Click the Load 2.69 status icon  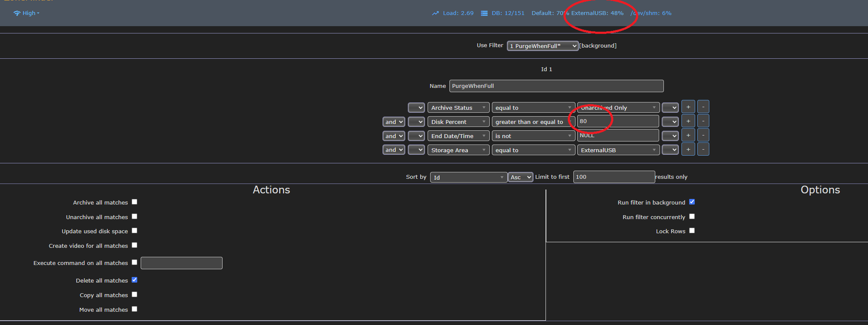point(435,13)
